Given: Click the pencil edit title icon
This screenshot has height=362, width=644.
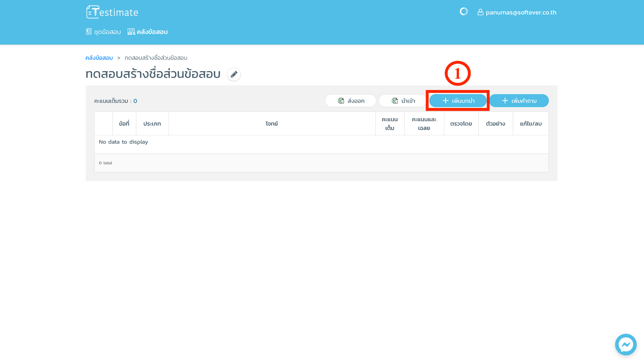Looking at the screenshot, I should tap(234, 74).
